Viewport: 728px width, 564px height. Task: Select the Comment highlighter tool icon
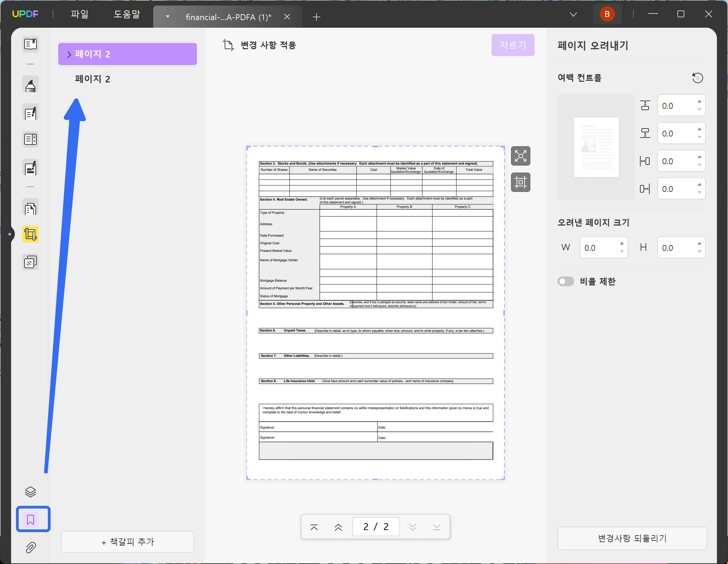pos(31,85)
